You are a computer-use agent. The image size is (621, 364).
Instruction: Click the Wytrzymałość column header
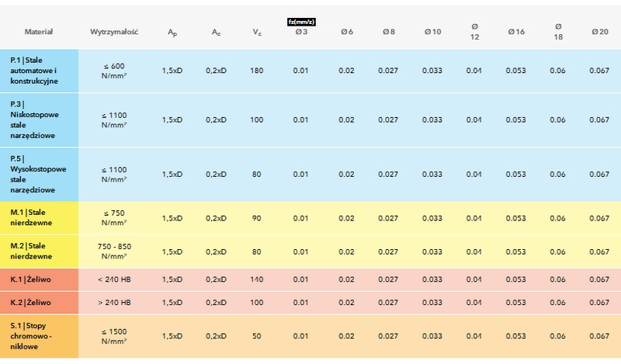tap(114, 32)
